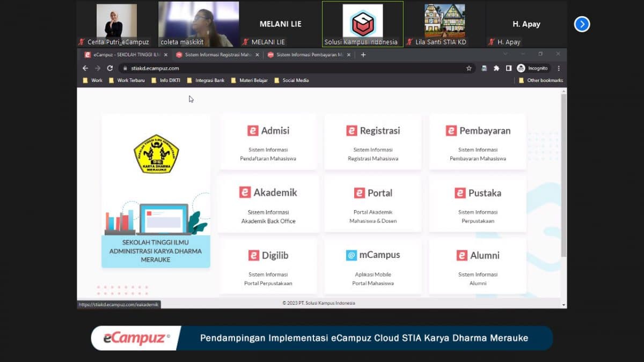Image resolution: width=644 pixels, height=362 pixels.
Task: Click muted mic icon on Centa Putri_eCampuz
Action: (x=82, y=42)
